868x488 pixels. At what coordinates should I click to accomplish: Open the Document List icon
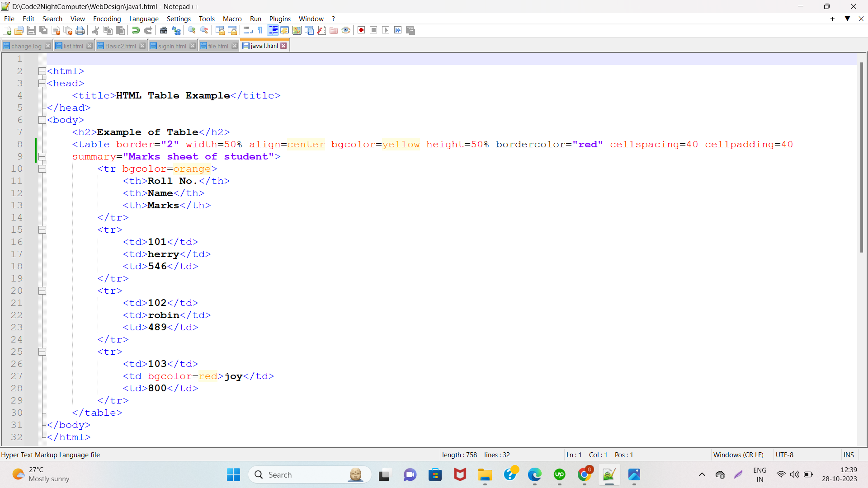pyautogui.click(x=309, y=30)
